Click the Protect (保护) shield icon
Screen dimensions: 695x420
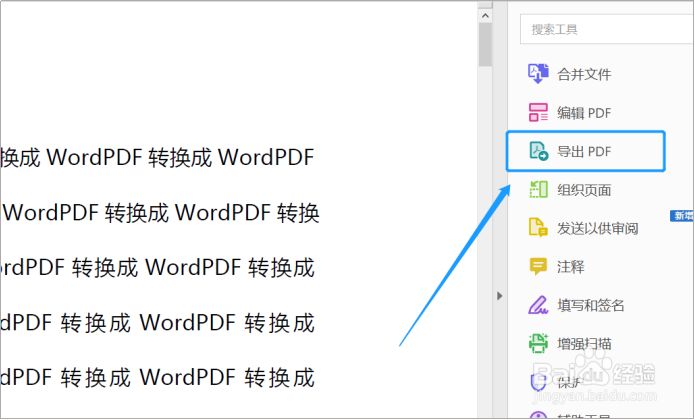[538, 382]
